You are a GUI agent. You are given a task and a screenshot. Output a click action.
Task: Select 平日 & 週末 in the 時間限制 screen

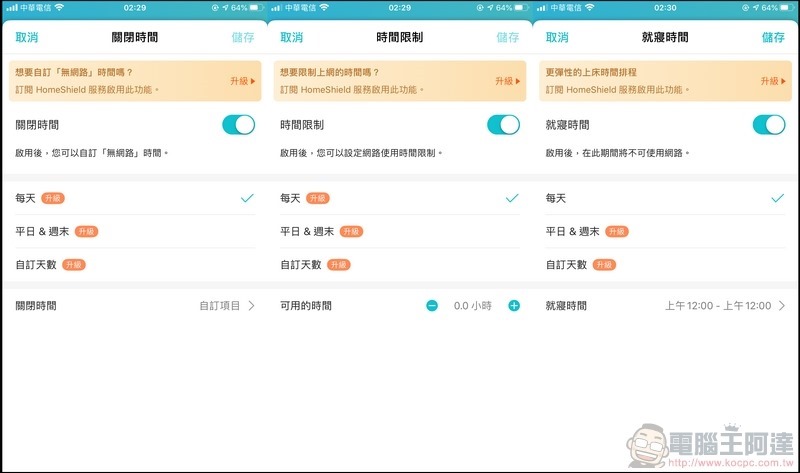399,231
